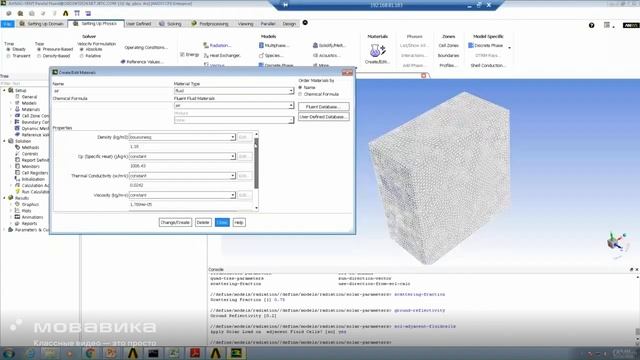Switch to Viewing tab
The image size is (640, 360).
pos(245,24)
